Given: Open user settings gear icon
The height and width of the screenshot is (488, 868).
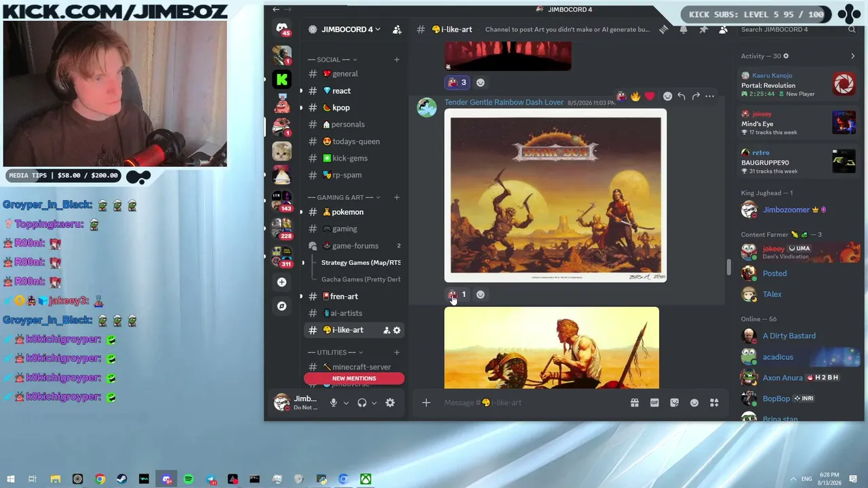Looking at the screenshot, I should [390, 403].
